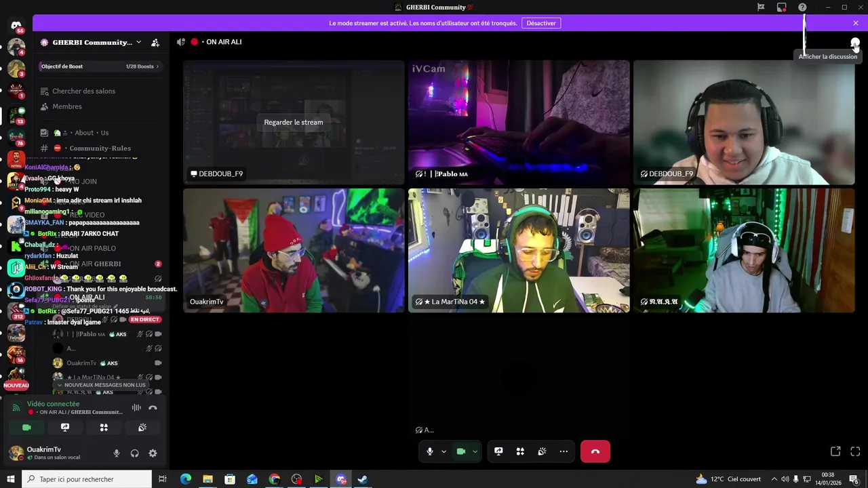Image resolution: width=868 pixels, height=488 pixels.
Task: Open the Discord inbox icon in title bar
Action: point(782,7)
